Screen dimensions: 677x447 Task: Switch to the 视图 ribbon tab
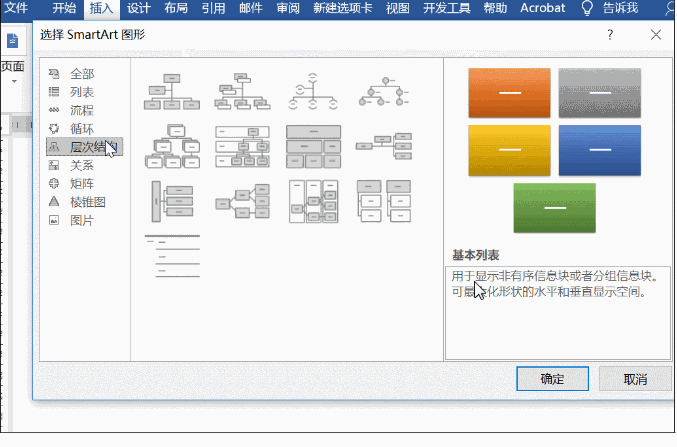397,8
